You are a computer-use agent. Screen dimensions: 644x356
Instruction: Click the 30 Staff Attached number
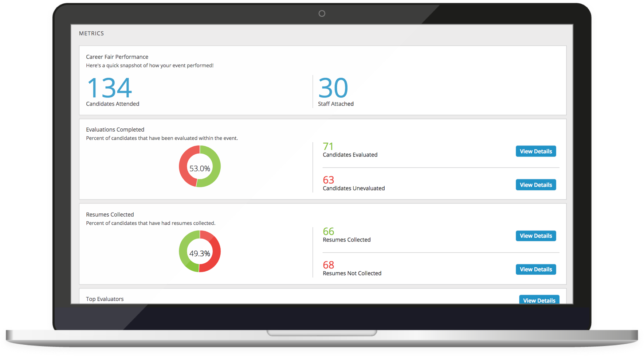[333, 88]
